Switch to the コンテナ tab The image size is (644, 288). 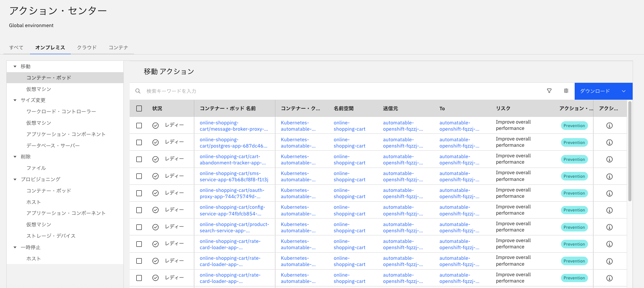[118, 47]
